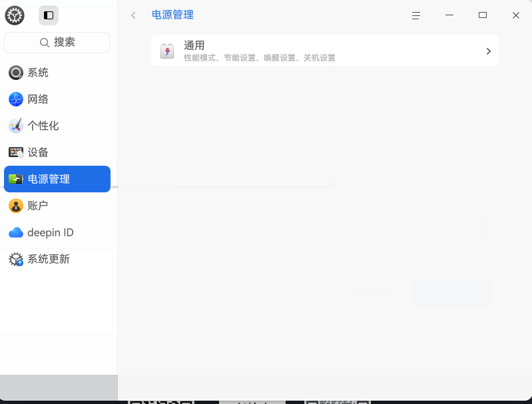Click the 个性化 personalization palette icon
This screenshot has width=532, height=404.
coord(15,126)
